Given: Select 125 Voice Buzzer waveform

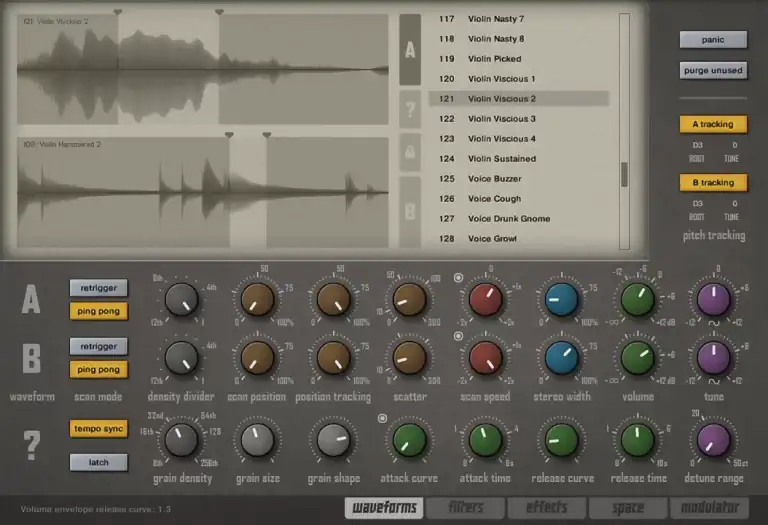Looking at the screenshot, I should 519,179.
